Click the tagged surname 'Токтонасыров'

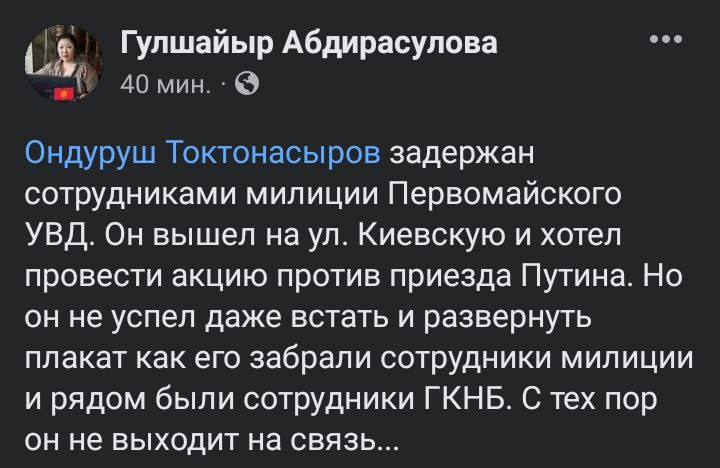click(x=273, y=154)
